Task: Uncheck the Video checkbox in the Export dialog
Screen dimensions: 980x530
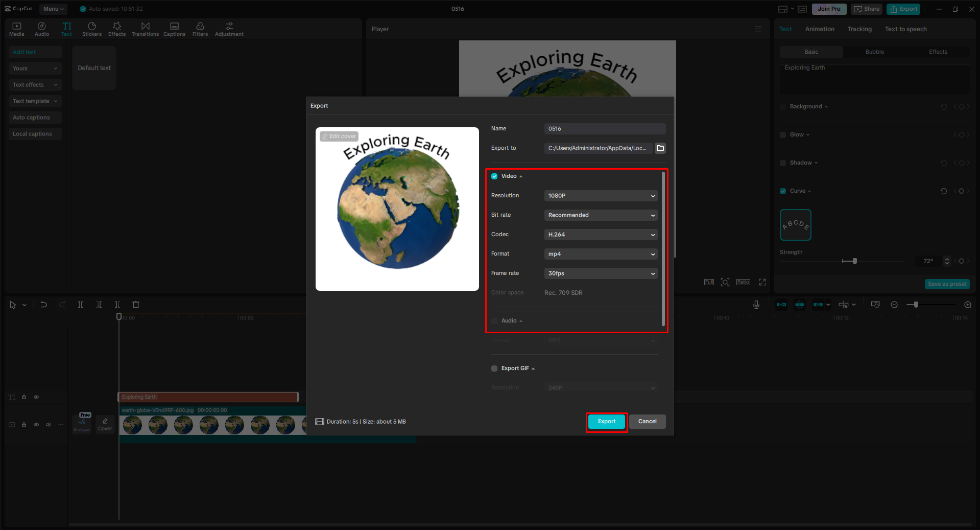Action: click(x=494, y=176)
